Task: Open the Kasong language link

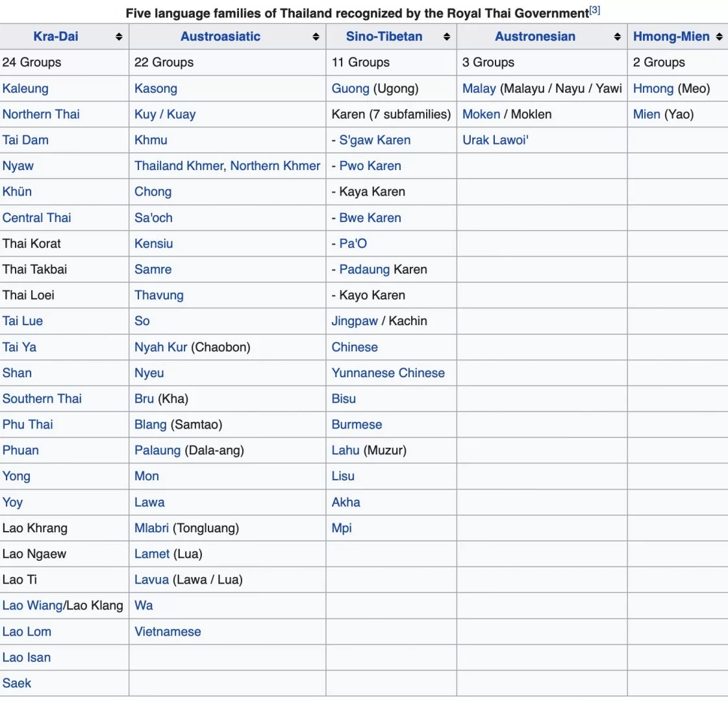Action: click(x=156, y=89)
